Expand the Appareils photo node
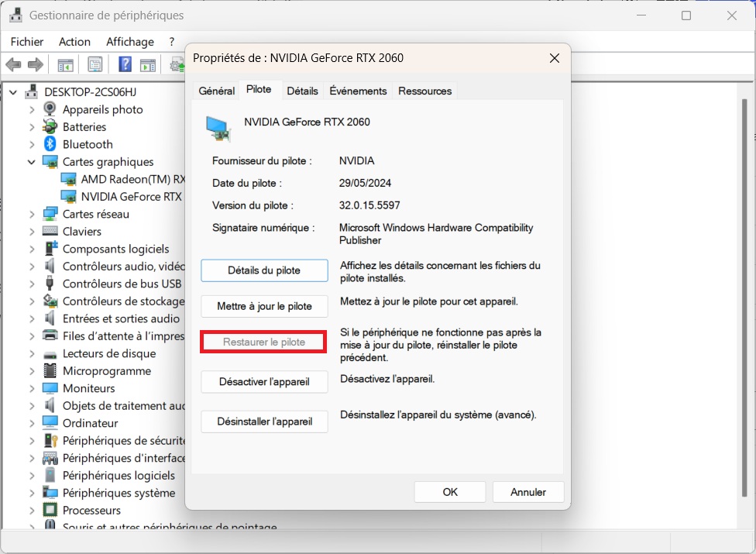 [32, 109]
